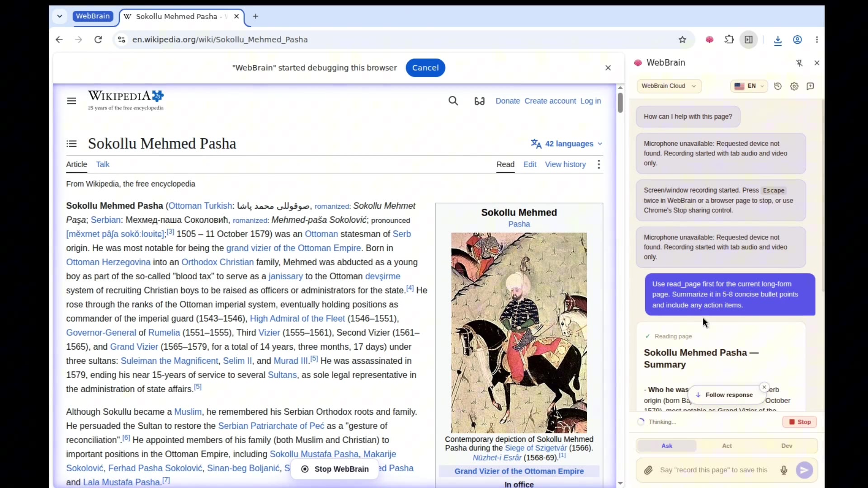Open View history tab

566,164
